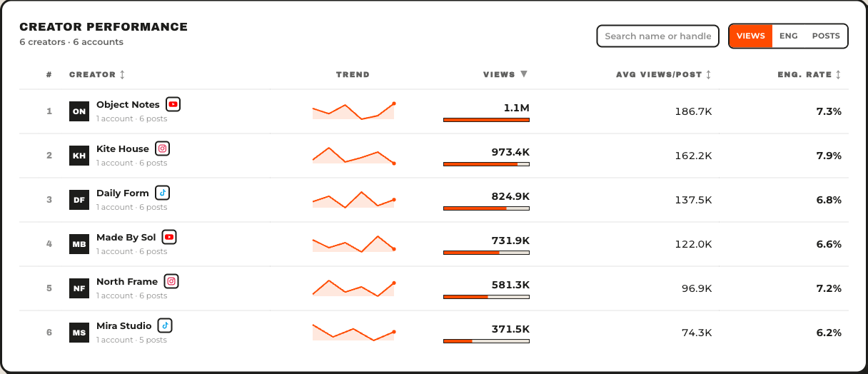Click the 581.3K views value
Screen dimensions: 868x374
tap(510, 285)
